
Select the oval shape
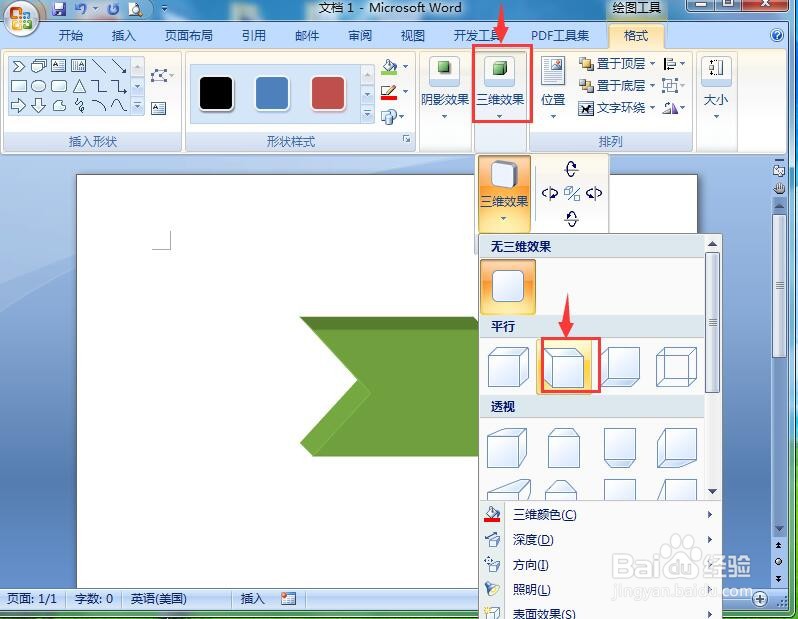[39, 86]
